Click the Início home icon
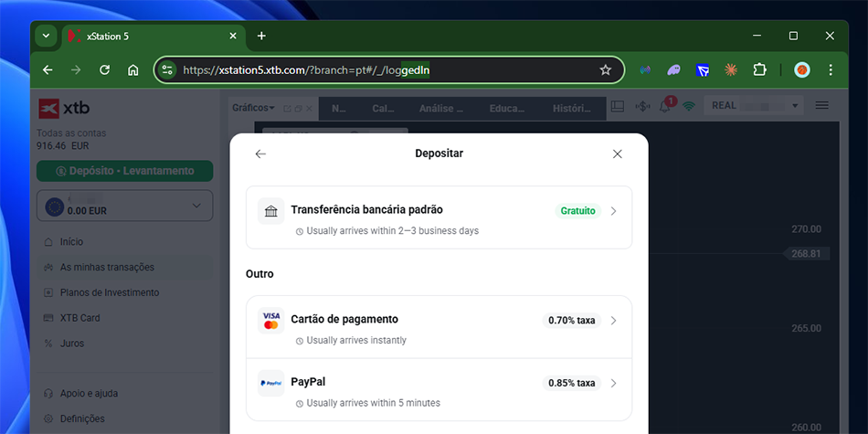 point(48,242)
